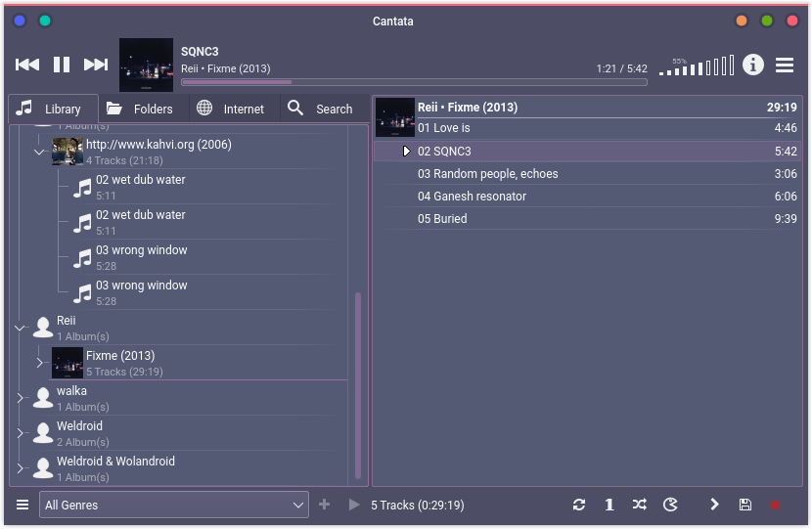Toggle repeat mode
The image size is (812, 529).
click(579, 505)
